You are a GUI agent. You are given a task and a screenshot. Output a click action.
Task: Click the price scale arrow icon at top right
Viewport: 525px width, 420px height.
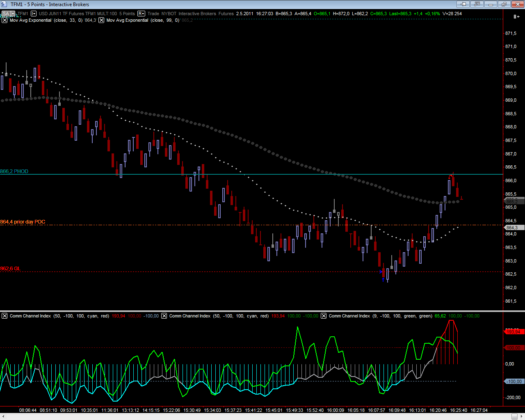pyautogui.click(x=516, y=16)
